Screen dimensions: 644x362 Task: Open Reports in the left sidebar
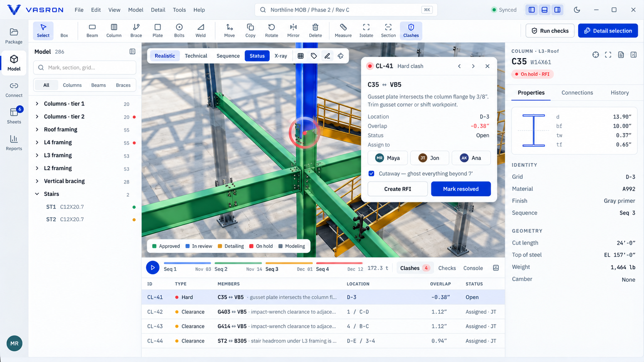(14, 142)
